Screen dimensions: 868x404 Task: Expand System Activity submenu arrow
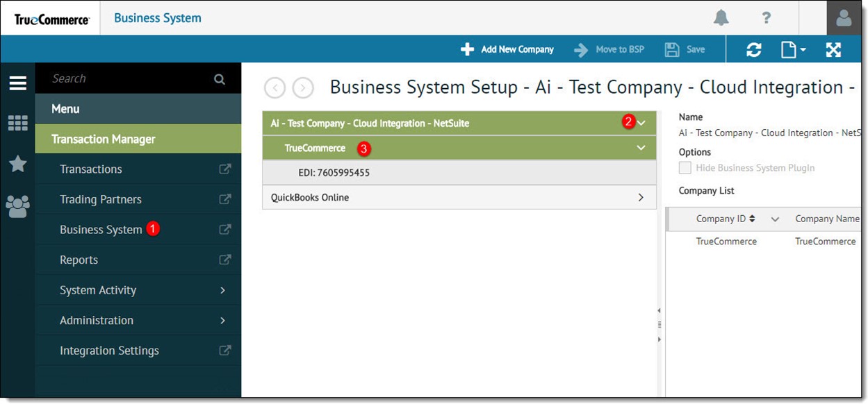tap(223, 290)
